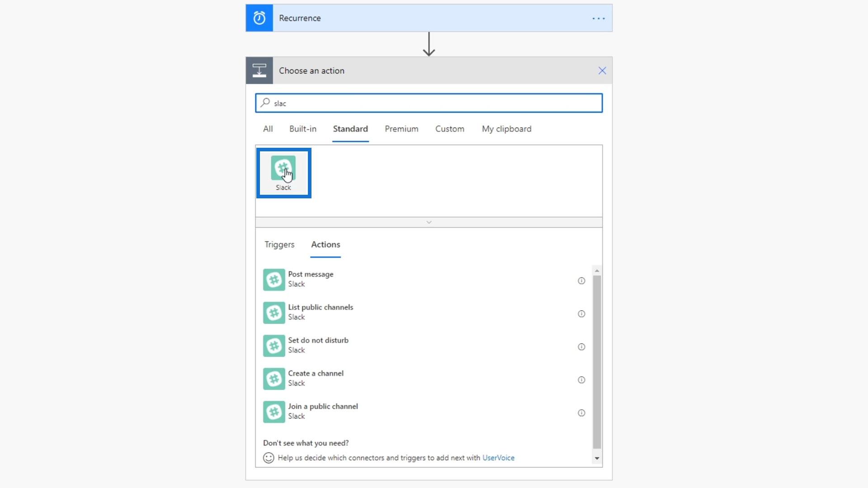Open the Triggers tab
The height and width of the screenshot is (488, 868).
pyautogui.click(x=279, y=244)
